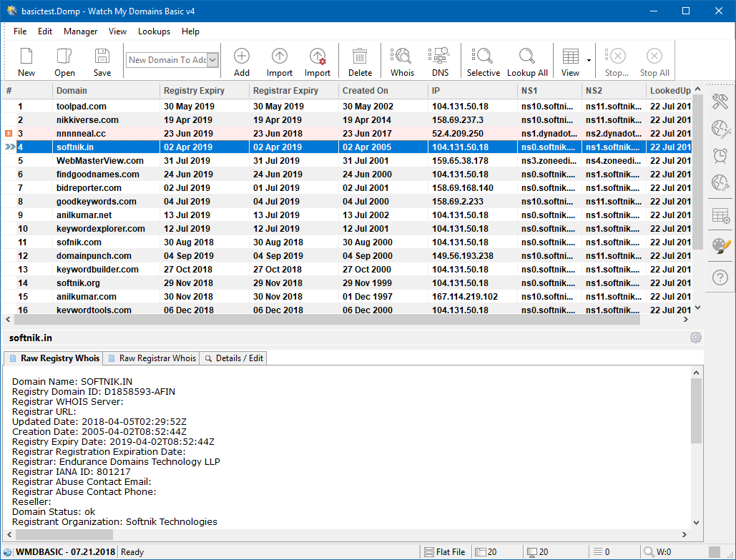Select the toolpad.com row
The image size is (736, 560).
pyautogui.click(x=346, y=107)
